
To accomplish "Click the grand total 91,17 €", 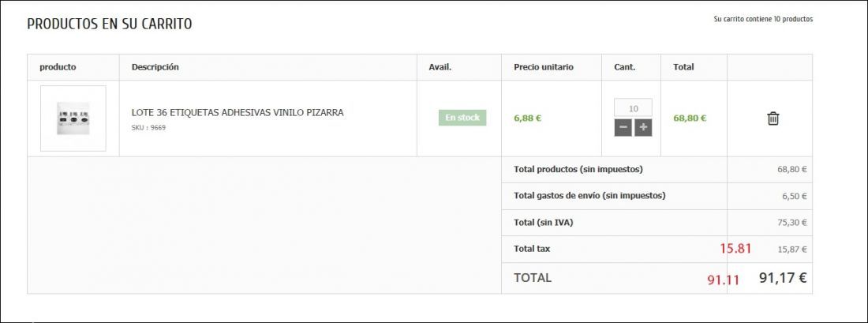I will coord(783,277).
